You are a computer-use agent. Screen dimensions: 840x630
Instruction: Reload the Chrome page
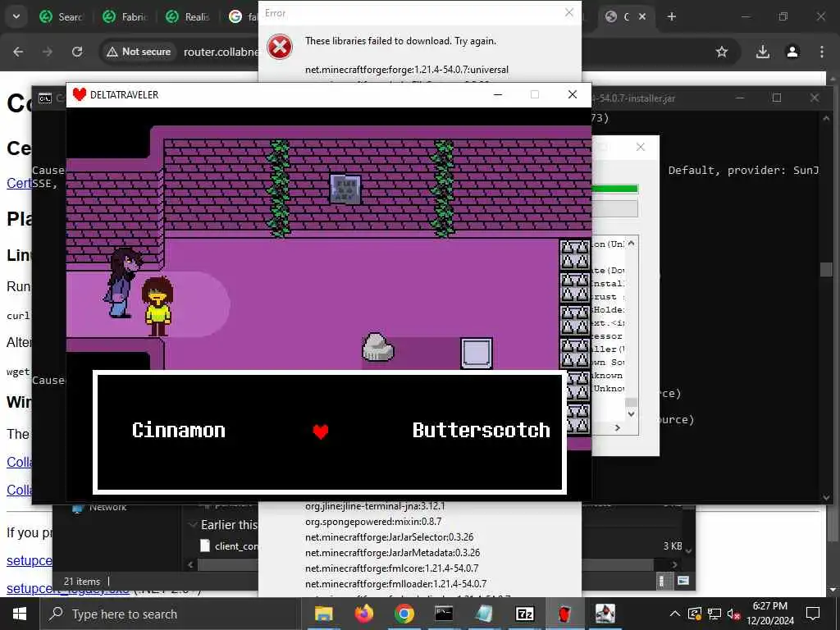(x=77, y=52)
